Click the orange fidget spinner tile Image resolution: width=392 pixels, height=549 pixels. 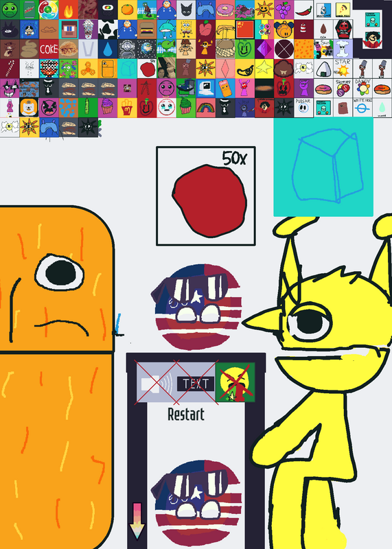click(88, 69)
